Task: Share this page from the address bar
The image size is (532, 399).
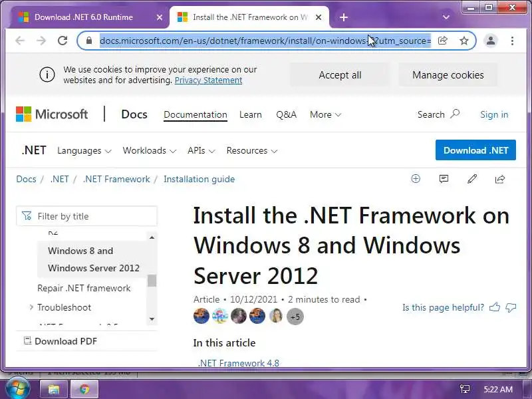Action: click(x=443, y=41)
